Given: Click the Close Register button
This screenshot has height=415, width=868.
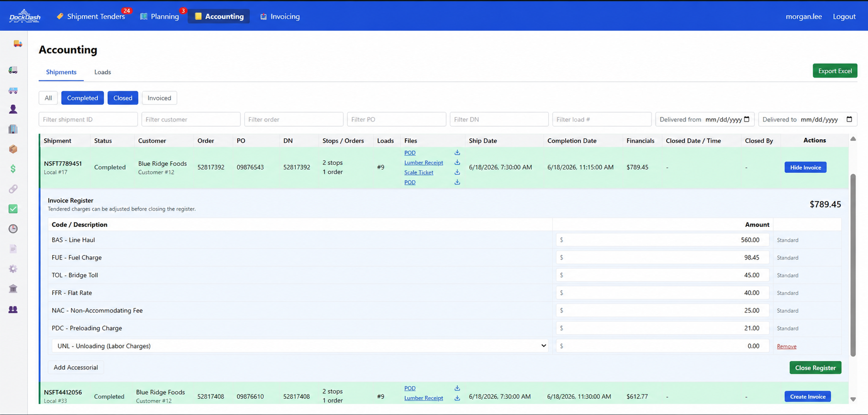Looking at the screenshot, I should (x=815, y=368).
